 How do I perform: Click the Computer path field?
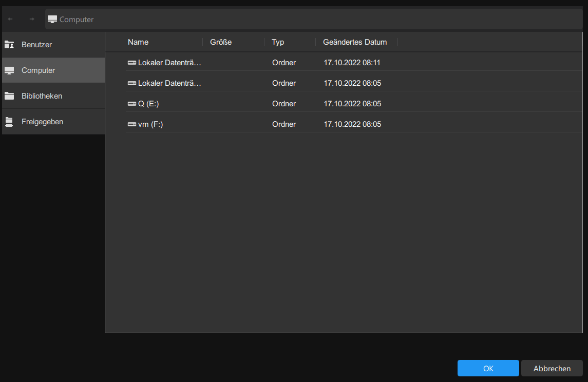[x=313, y=19]
